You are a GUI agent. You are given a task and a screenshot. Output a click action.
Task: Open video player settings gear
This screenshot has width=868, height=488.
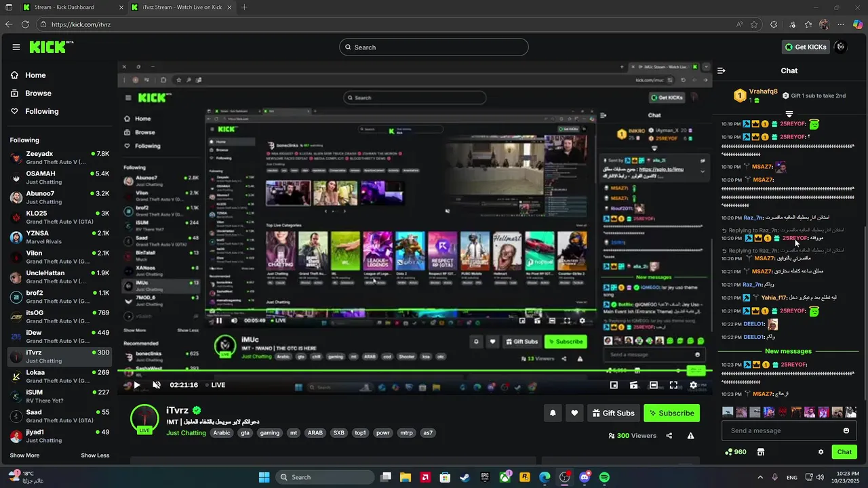693,385
